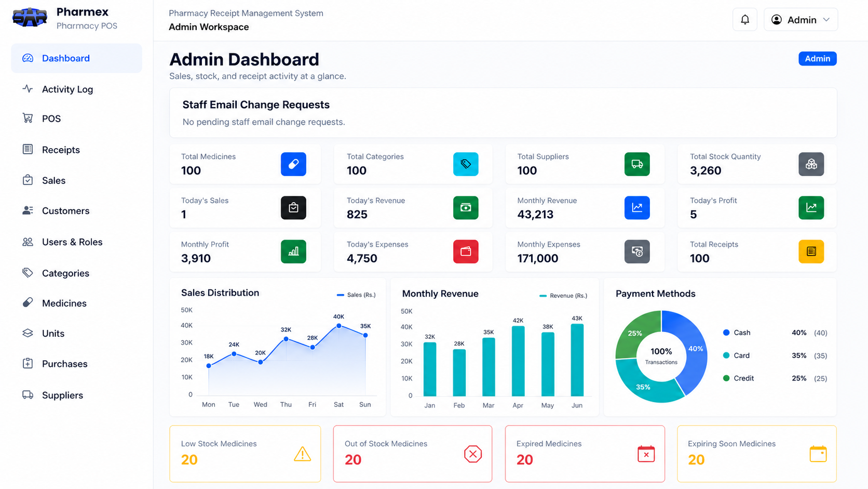This screenshot has width=868, height=489.
Task: Click the Low Stock warning triangle icon
Action: tap(302, 454)
